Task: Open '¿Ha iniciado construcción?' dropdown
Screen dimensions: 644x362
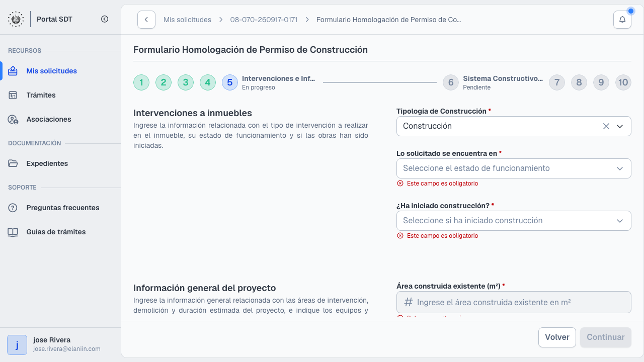Action: [x=514, y=221]
